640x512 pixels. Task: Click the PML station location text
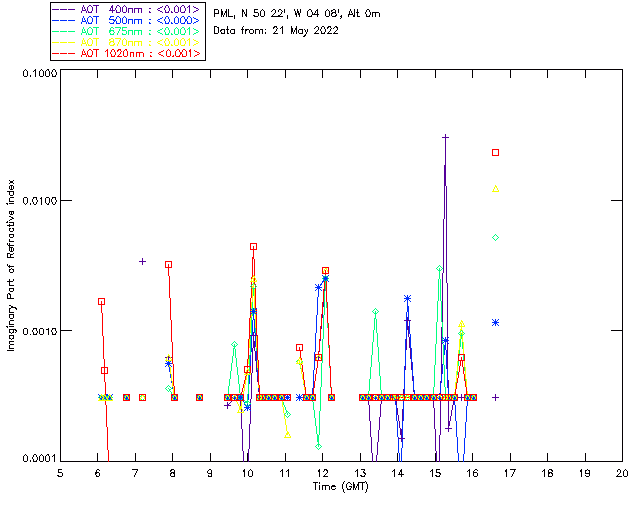296,14
